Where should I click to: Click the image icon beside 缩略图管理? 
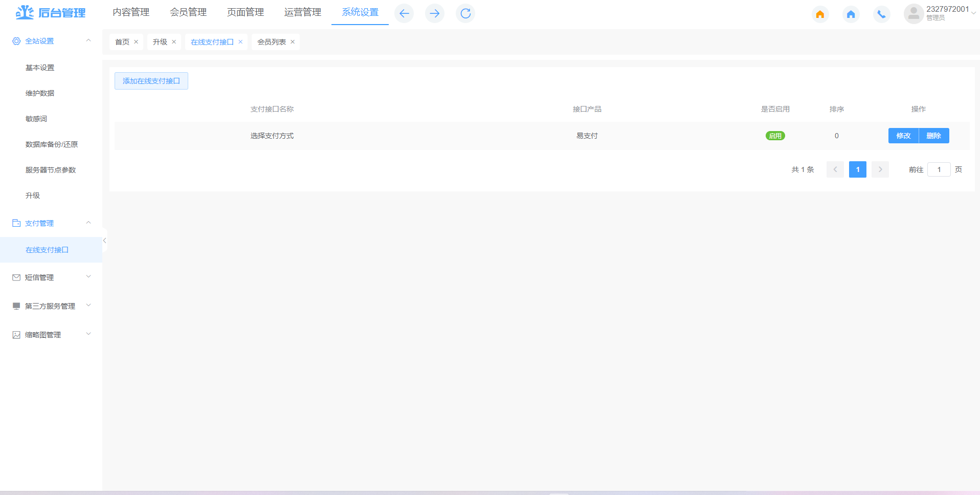(16, 335)
